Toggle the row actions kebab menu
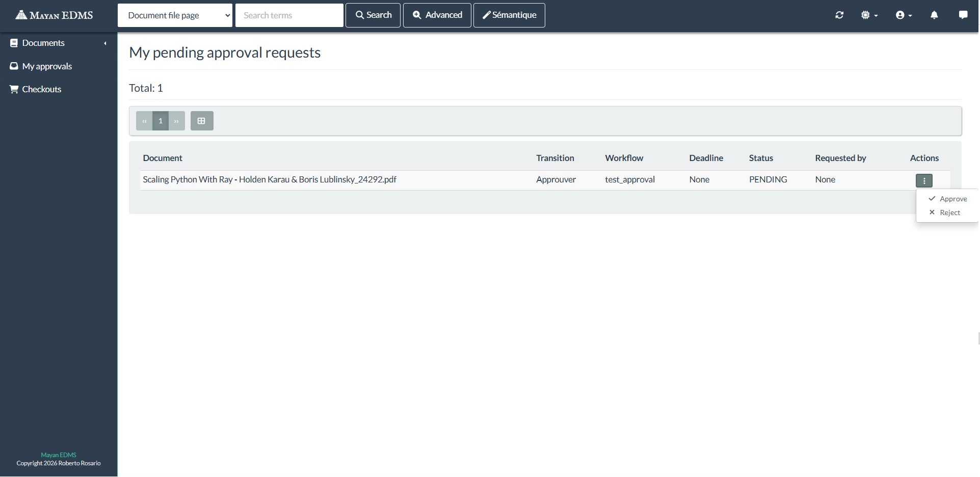980x477 pixels. click(924, 180)
